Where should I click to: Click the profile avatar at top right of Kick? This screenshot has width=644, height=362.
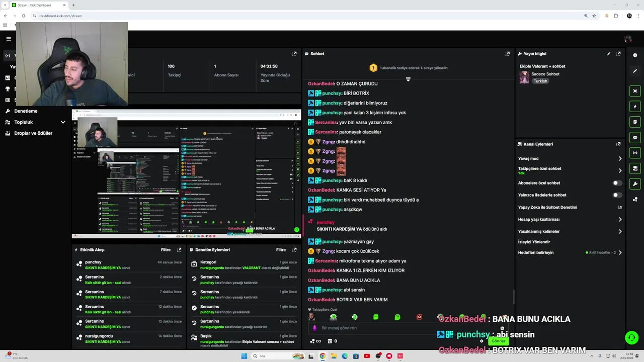[628, 39]
